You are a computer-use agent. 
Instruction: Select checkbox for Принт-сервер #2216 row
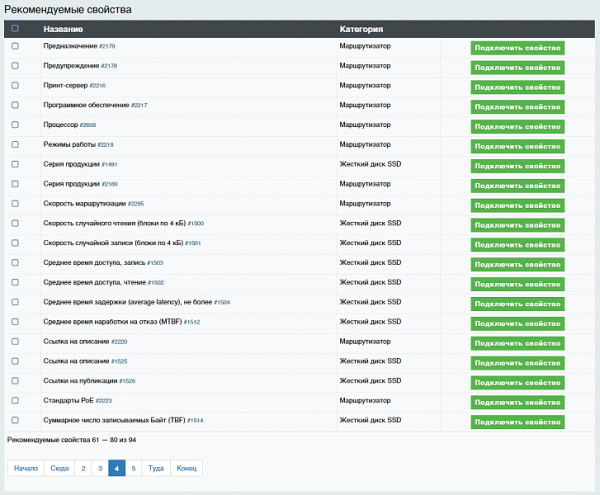[x=15, y=86]
